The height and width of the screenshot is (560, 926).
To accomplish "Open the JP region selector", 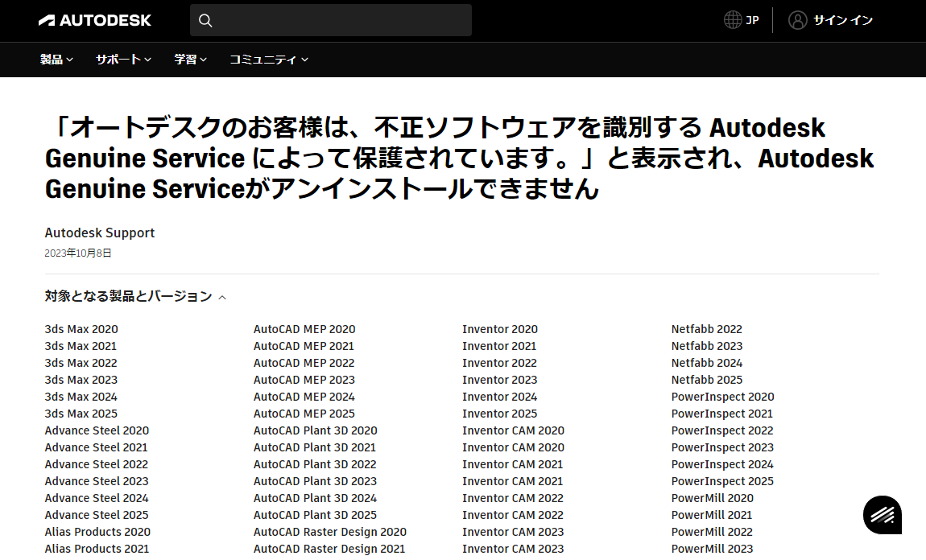I will click(x=741, y=20).
